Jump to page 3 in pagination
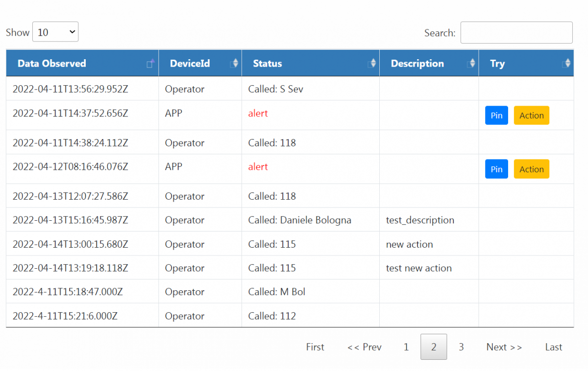This screenshot has width=588, height=371. coord(461,347)
